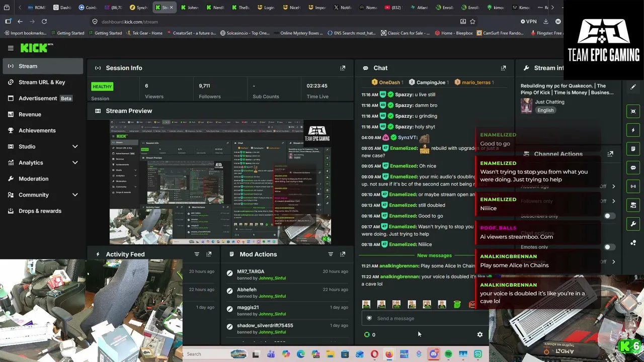Open Discord from the taskbar

tap(434, 354)
